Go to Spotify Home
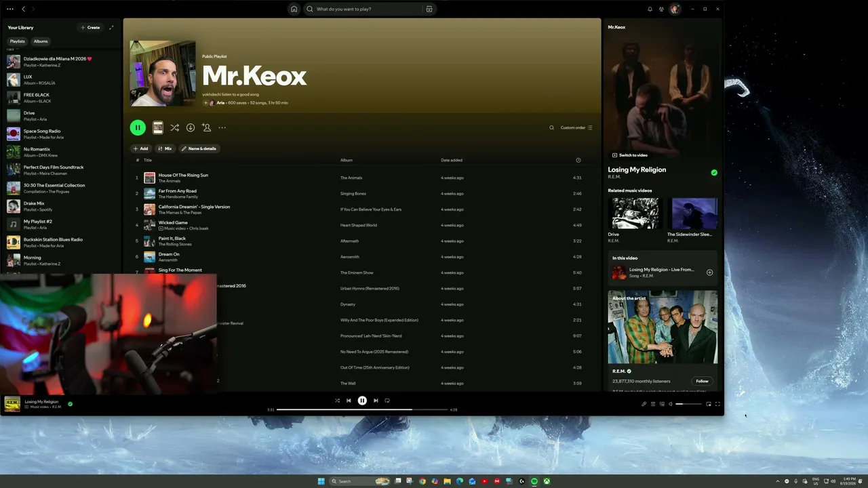 coord(294,9)
